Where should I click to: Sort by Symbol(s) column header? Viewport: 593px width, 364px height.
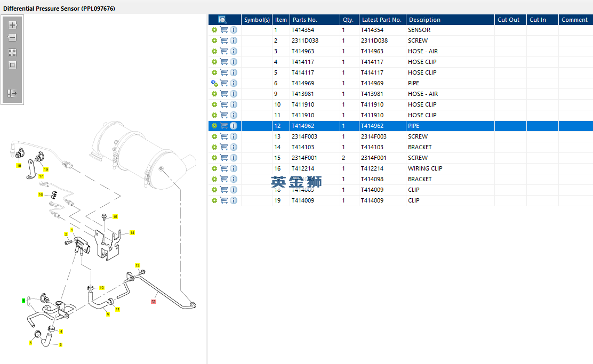(257, 20)
